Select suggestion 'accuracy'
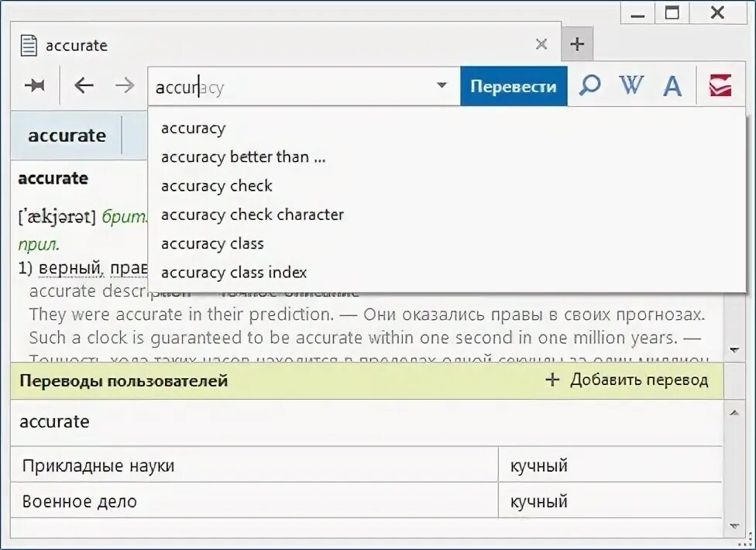The width and height of the screenshot is (756, 550). coord(194,129)
